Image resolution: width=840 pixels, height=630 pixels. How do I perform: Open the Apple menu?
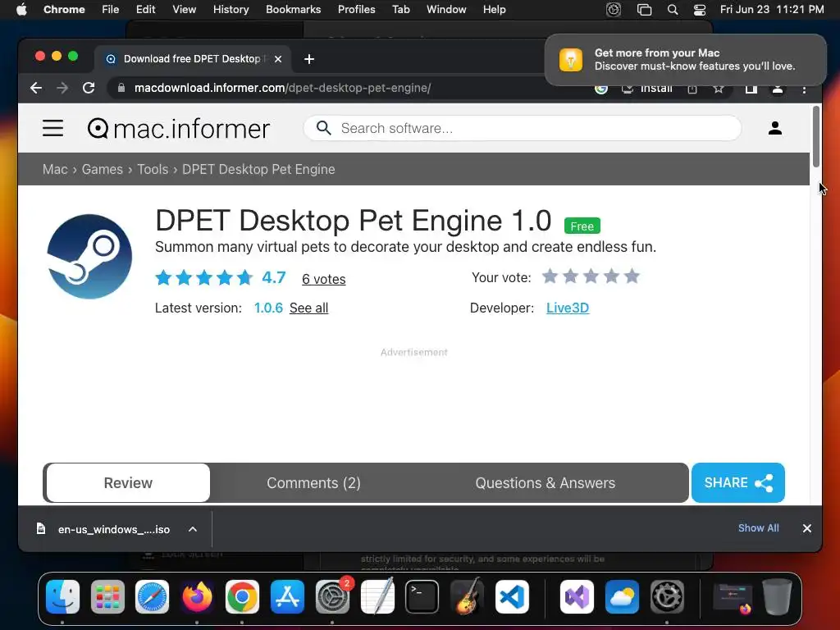pos(21,10)
